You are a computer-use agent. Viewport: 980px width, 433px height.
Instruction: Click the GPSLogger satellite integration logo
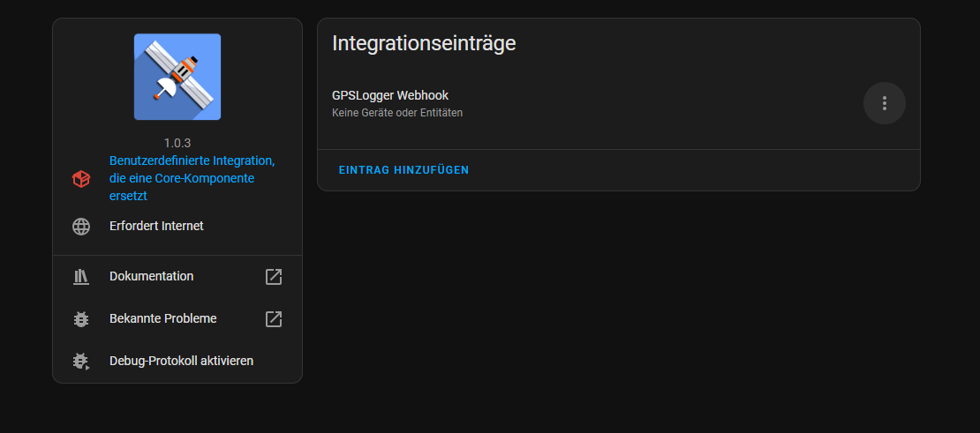pyautogui.click(x=177, y=77)
